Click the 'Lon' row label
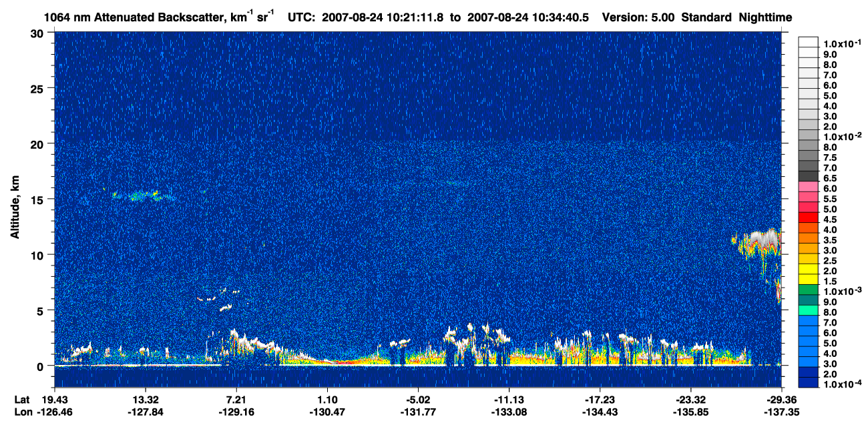Image resolution: width=868 pixels, height=445 pixels. pyautogui.click(x=22, y=412)
